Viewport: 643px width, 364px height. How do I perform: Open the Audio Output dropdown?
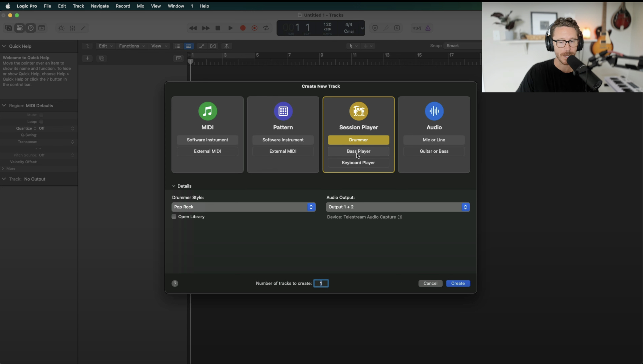click(x=398, y=207)
